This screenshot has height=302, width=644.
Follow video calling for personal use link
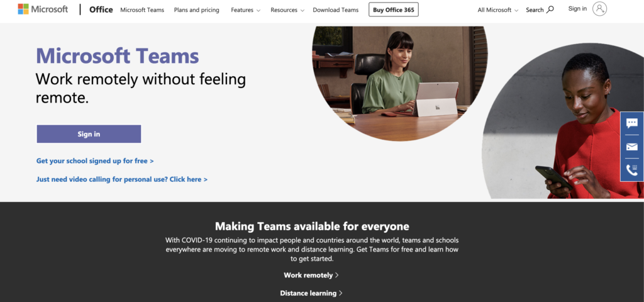[121, 179]
